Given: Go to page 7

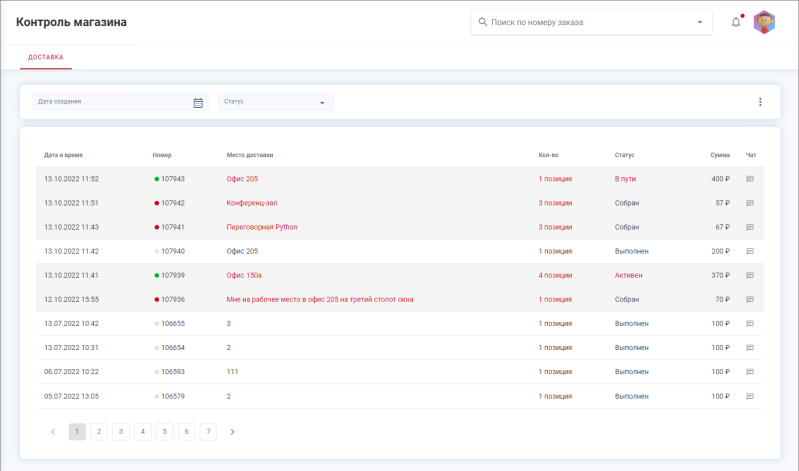Looking at the screenshot, I should point(208,432).
